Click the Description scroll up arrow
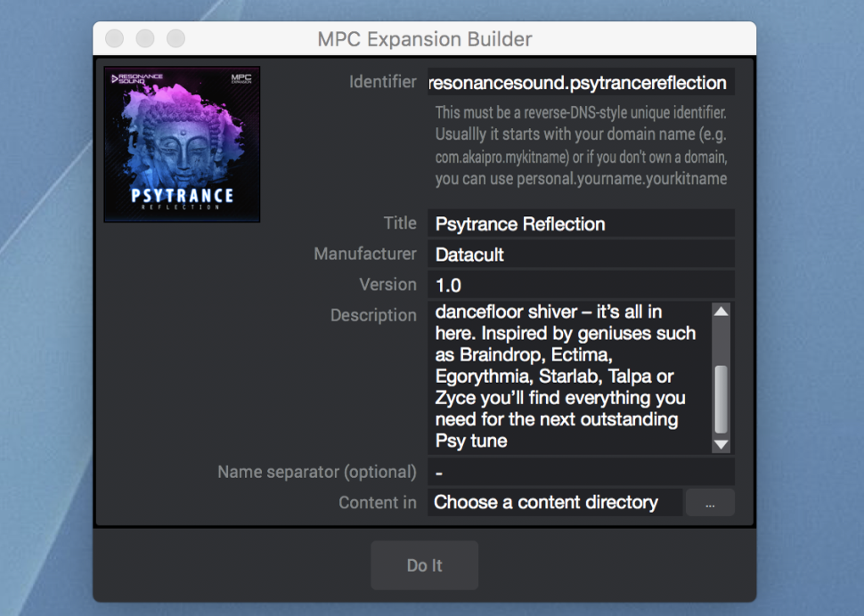 (721, 312)
